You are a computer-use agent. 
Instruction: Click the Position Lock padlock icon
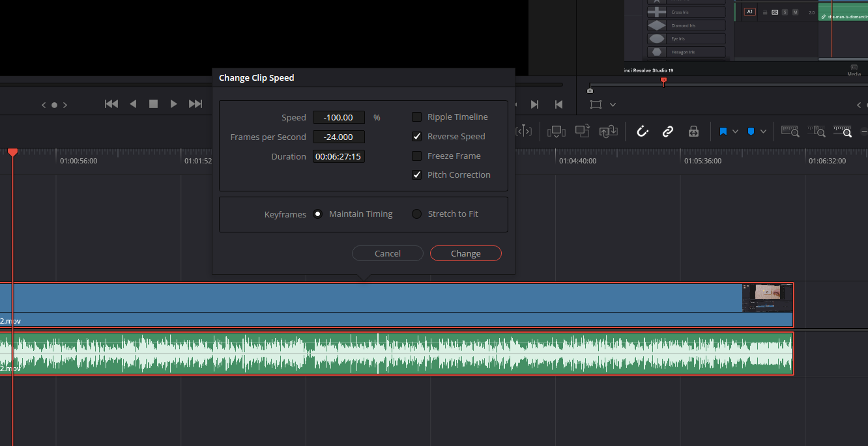tap(693, 132)
